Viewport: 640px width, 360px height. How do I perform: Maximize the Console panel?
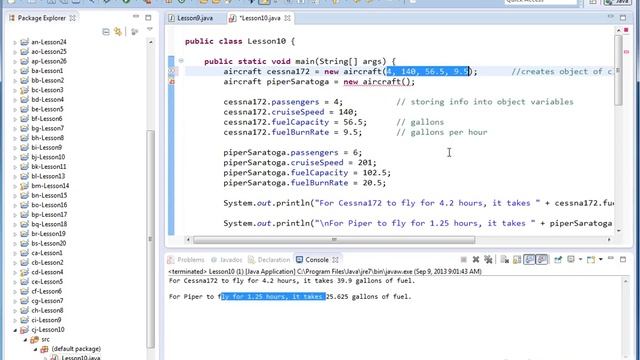[x=623, y=260]
